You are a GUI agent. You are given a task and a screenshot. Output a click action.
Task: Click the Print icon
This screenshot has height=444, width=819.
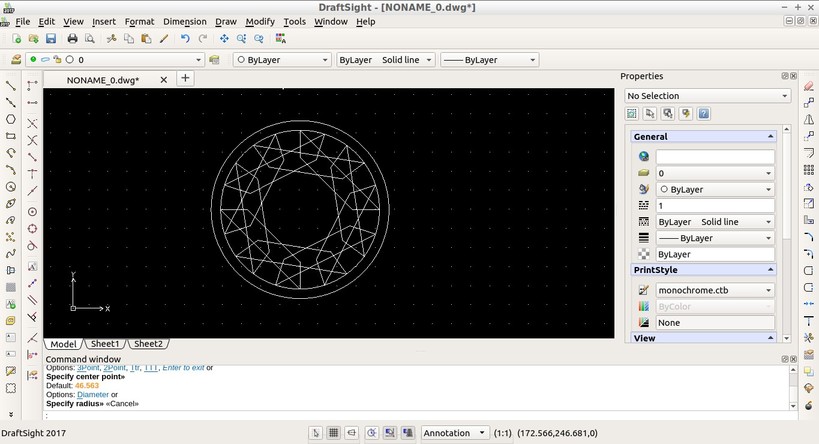[73, 39]
